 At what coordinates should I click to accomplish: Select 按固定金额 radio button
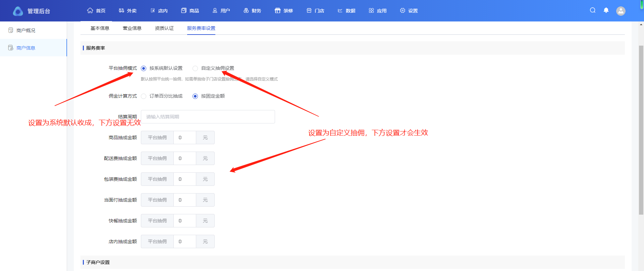pos(195,96)
